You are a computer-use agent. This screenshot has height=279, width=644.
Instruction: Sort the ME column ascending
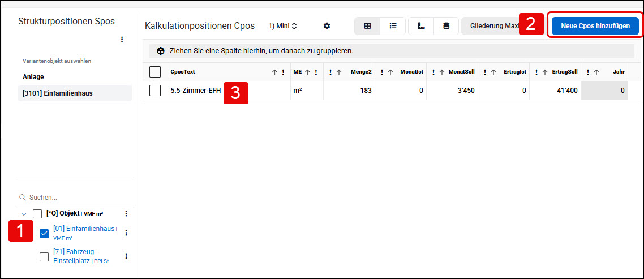click(x=307, y=72)
